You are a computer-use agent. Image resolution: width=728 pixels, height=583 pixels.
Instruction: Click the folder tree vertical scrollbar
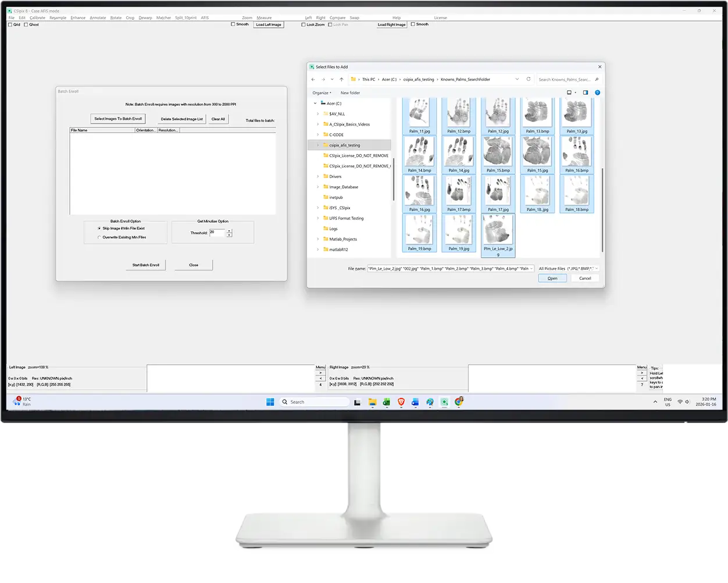pos(394,179)
